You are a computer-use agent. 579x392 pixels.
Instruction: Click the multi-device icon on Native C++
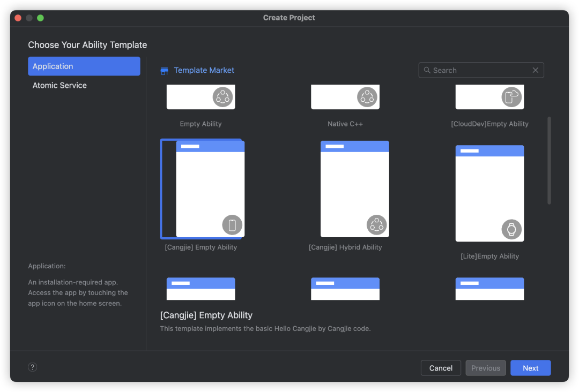367,97
